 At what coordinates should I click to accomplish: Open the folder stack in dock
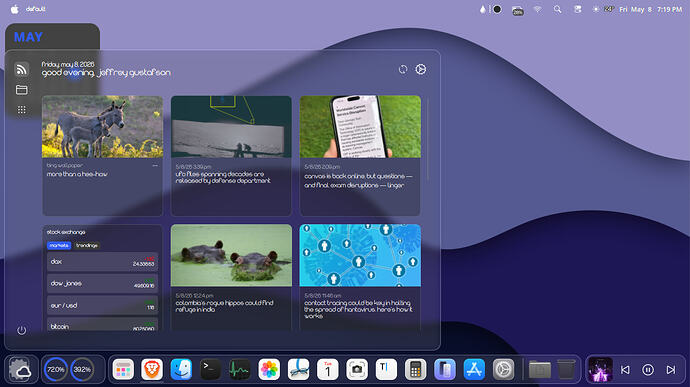click(540, 369)
